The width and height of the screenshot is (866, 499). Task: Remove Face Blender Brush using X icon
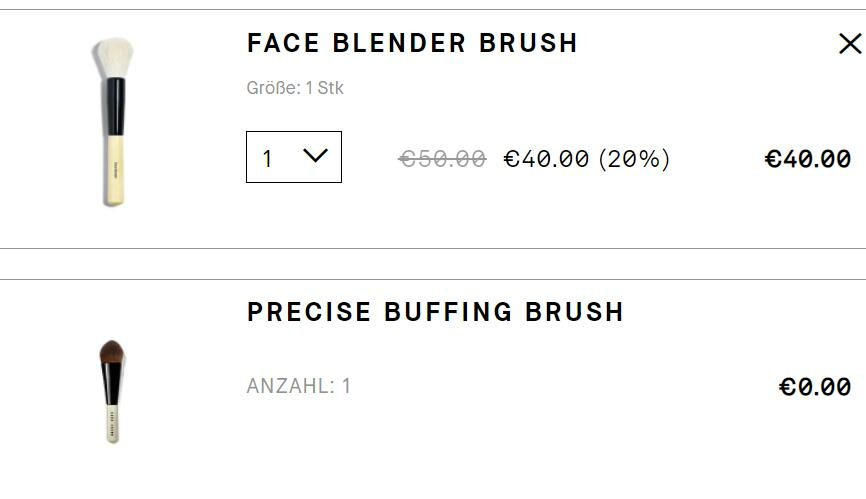[849, 44]
